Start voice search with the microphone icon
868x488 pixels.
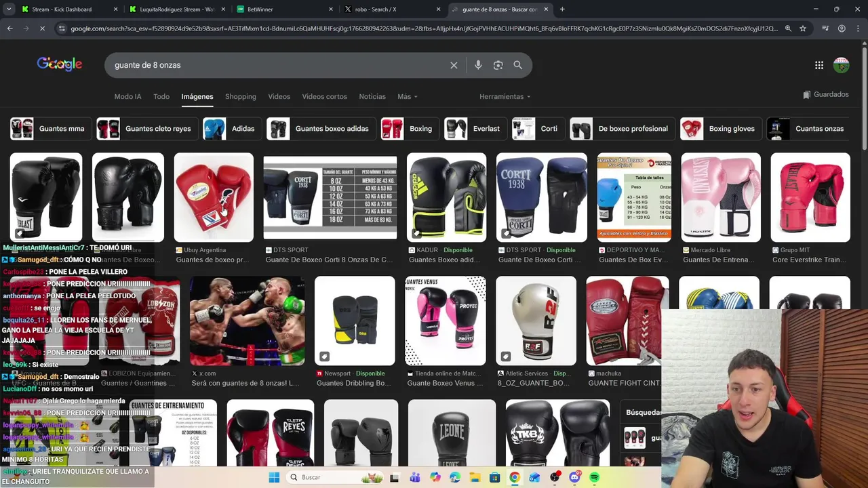478,65
